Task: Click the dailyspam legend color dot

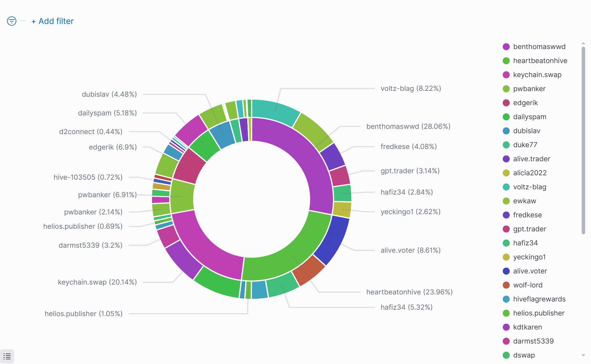Action: pos(506,117)
